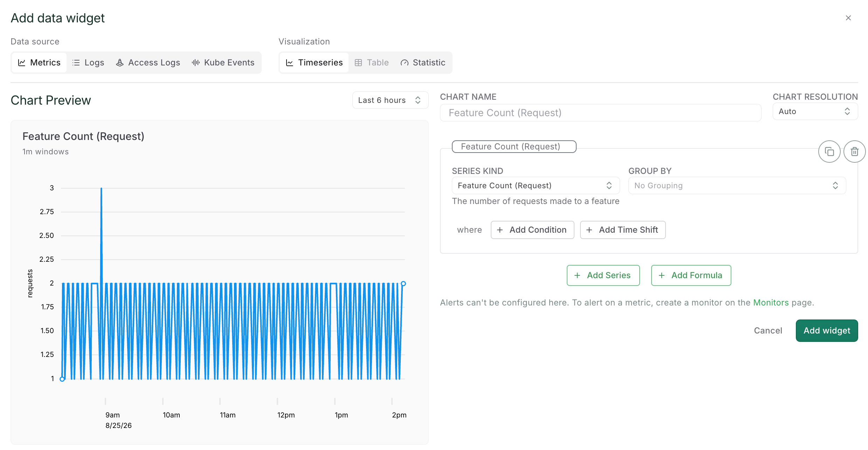Click the Kube Events waveform icon

[196, 63]
